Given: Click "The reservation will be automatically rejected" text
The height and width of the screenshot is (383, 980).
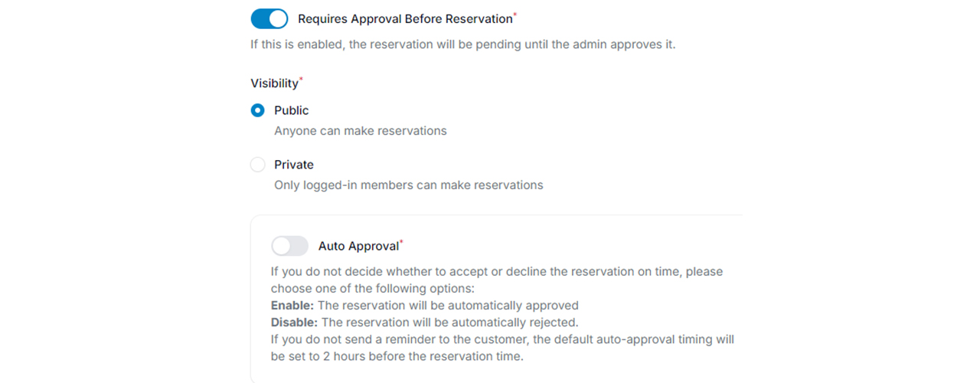Looking at the screenshot, I should (x=448, y=322).
